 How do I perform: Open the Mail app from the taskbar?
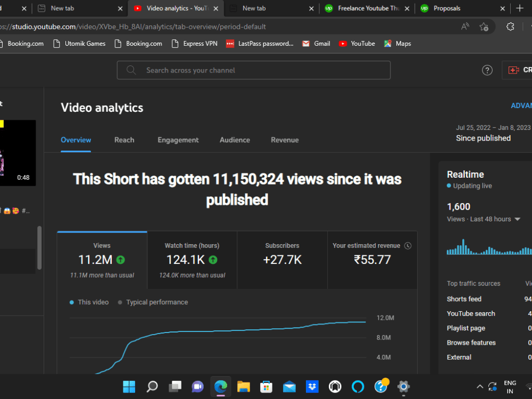(289, 387)
